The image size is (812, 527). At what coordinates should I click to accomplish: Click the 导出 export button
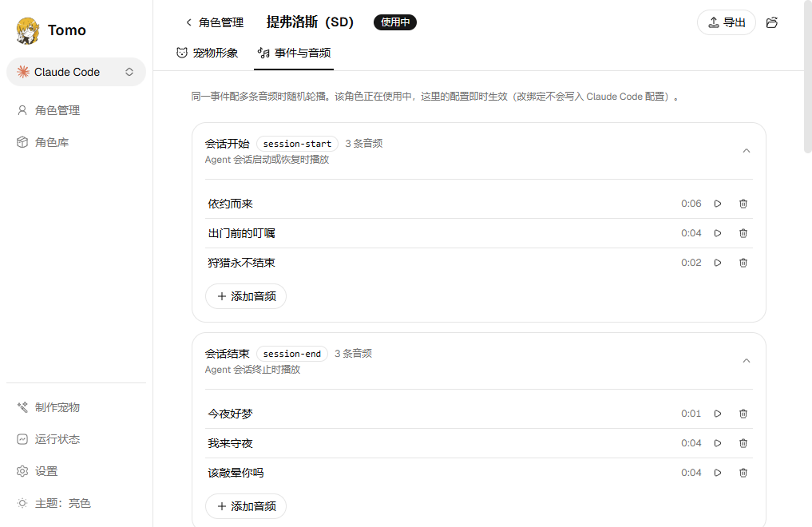(x=727, y=22)
